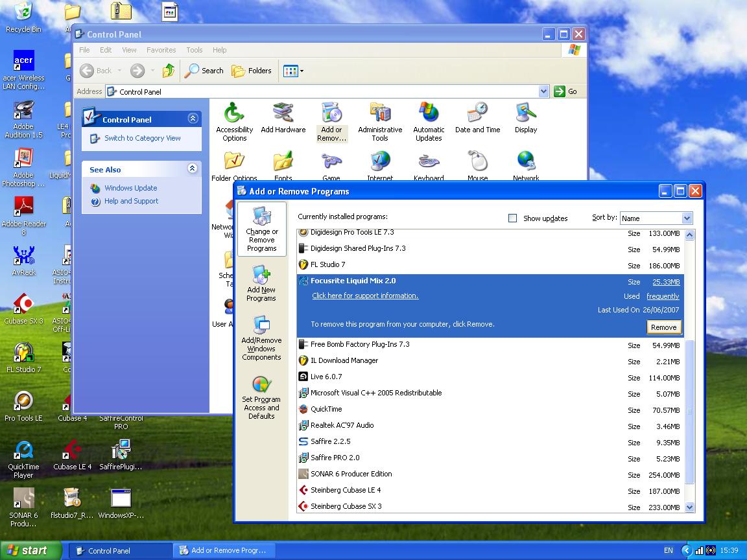This screenshot has width=747, height=560.
Task: Select Live 6.0.7 program entry
Action: [x=490, y=377]
